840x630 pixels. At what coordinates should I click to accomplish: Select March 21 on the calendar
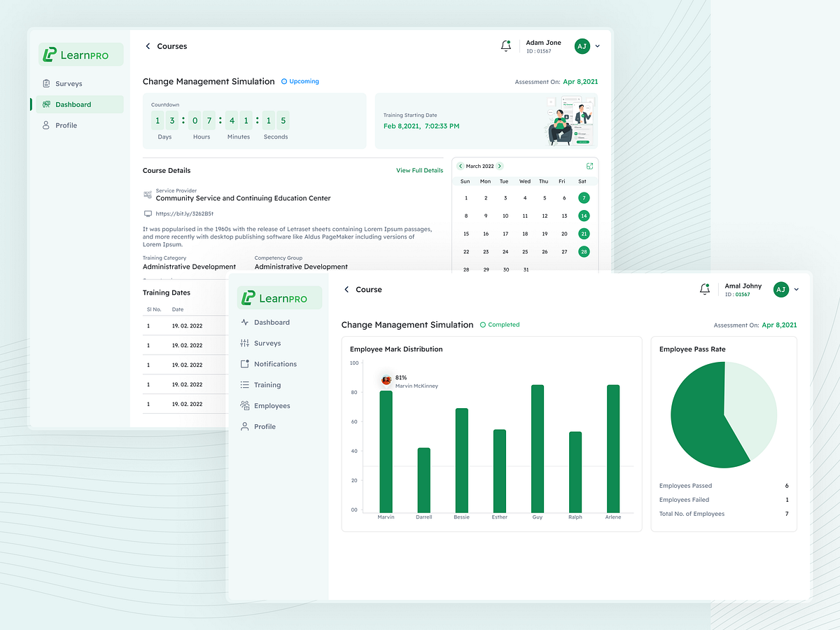(x=584, y=233)
